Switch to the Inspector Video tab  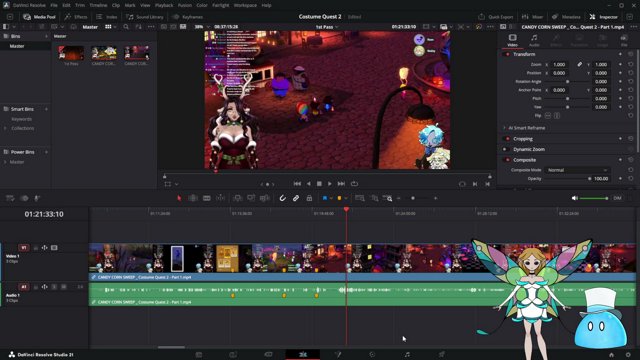[x=512, y=40]
